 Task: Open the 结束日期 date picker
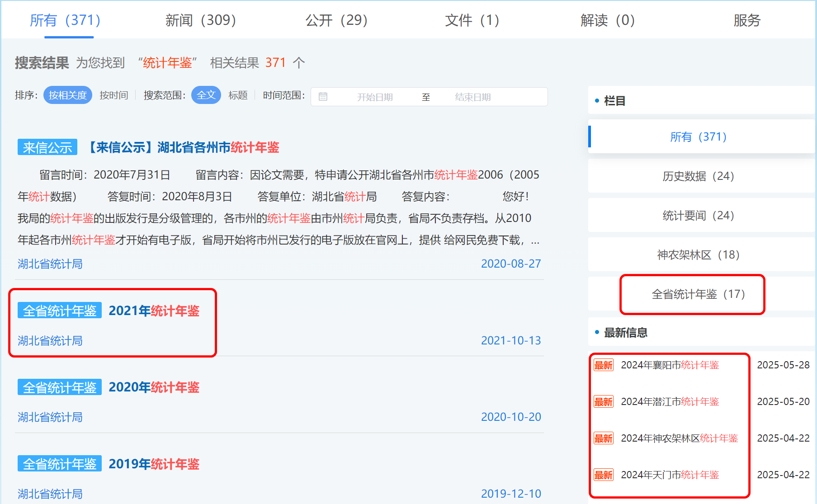pyautogui.click(x=472, y=97)
